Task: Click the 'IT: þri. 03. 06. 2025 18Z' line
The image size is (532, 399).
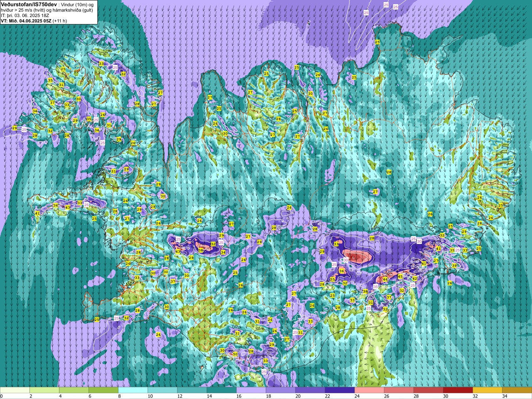Action: point(25,15)
